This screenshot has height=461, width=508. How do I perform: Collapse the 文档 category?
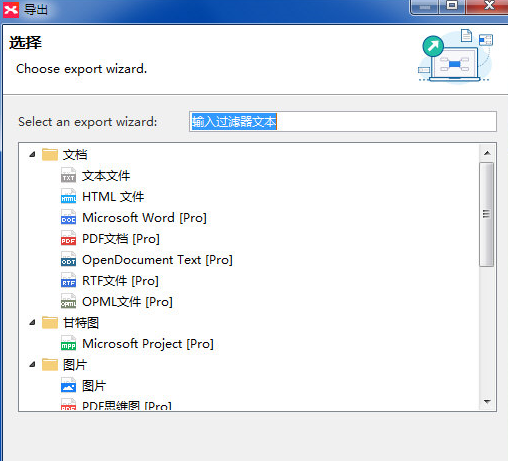click(x=32, y=154)
